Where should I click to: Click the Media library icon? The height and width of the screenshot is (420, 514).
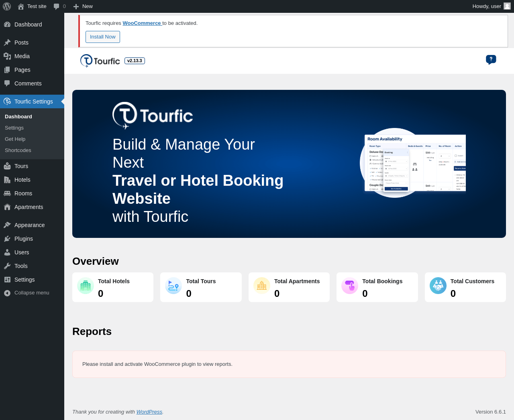(x=7, y=56)
